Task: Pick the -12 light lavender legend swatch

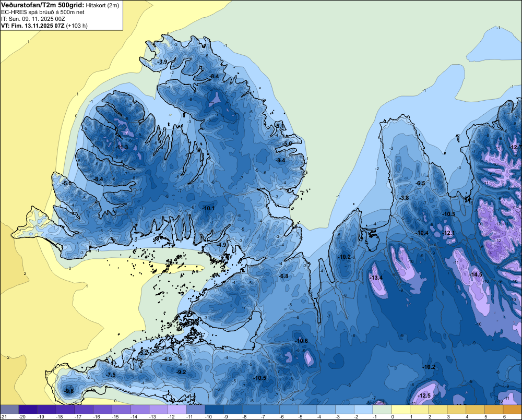Action: (177, 410)
